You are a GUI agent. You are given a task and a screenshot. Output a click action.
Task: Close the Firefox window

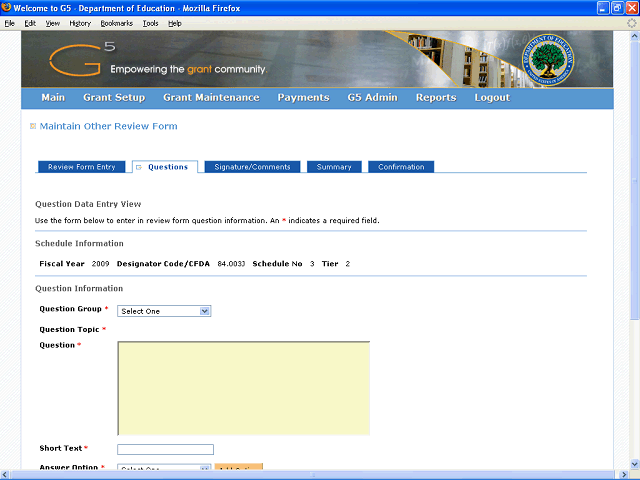632,8
